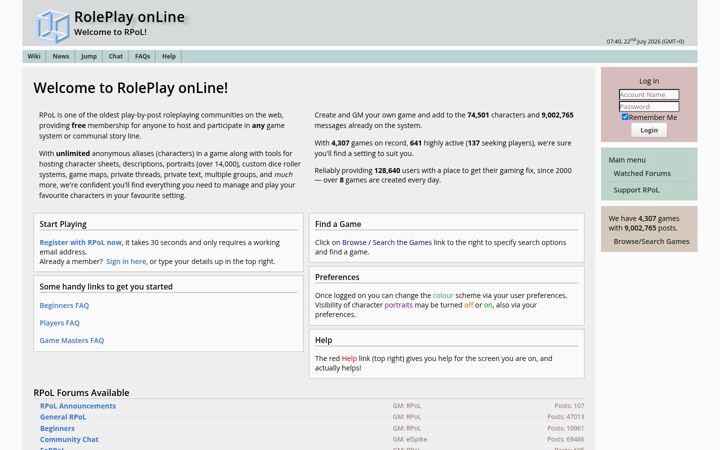Click the RolePlay onLine cube logo

click(x=53, y=26)
